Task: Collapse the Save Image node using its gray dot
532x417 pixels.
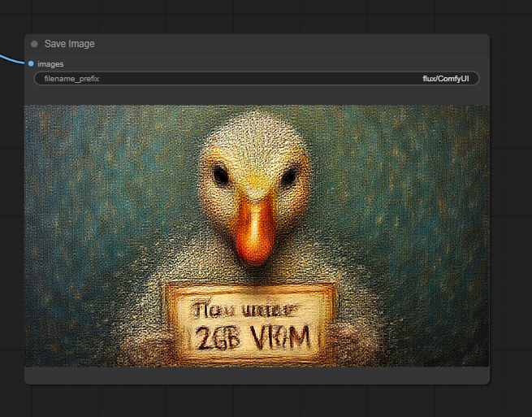Action: point(34,44)
